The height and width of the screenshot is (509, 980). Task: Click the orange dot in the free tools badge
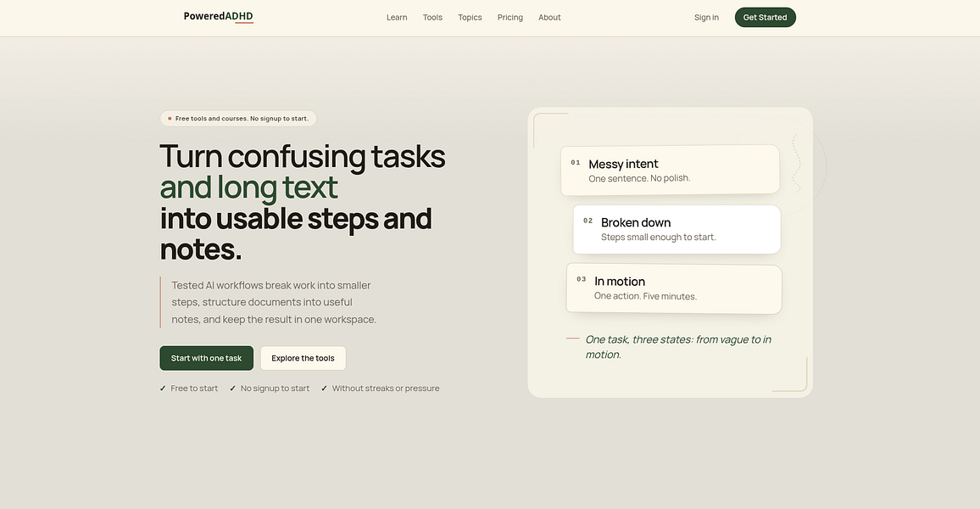point(170,118)
